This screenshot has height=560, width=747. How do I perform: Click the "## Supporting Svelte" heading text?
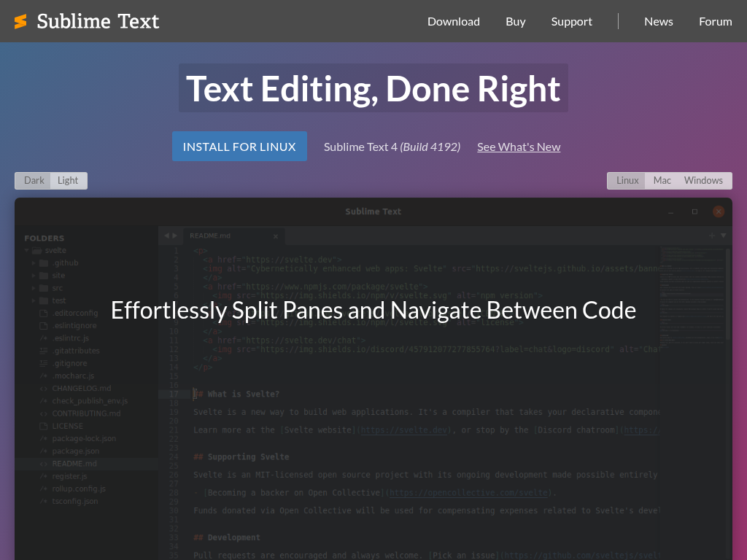241,457
